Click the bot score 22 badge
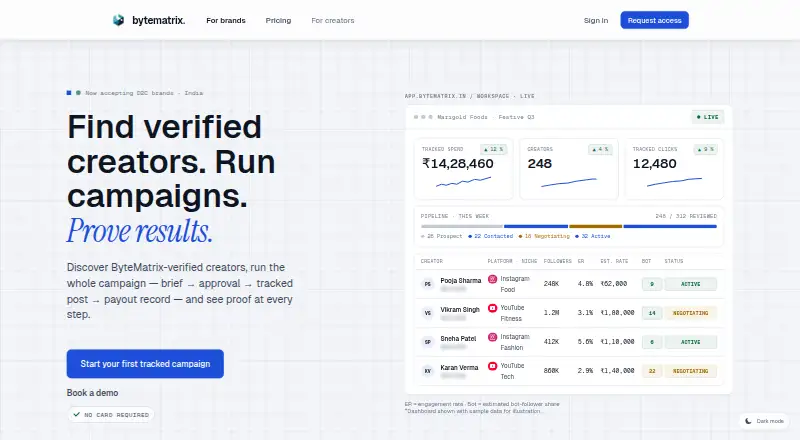 [x=652, y=371]
